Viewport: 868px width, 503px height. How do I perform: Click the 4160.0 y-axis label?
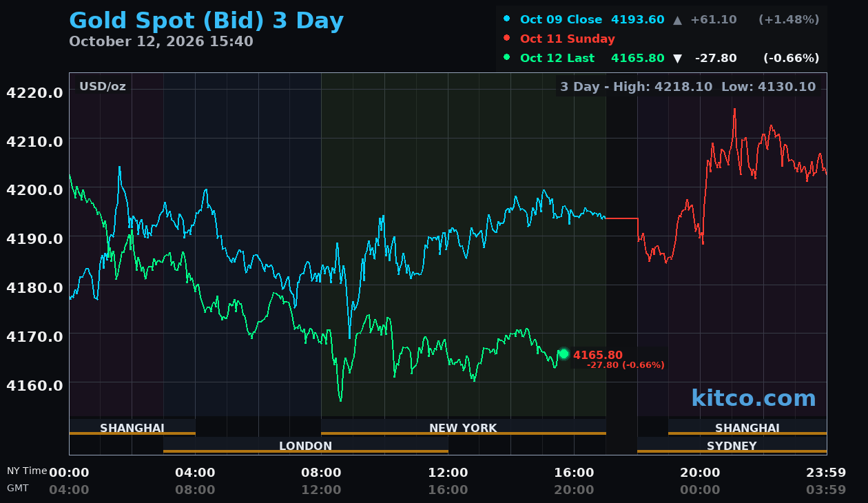(34, 385)
